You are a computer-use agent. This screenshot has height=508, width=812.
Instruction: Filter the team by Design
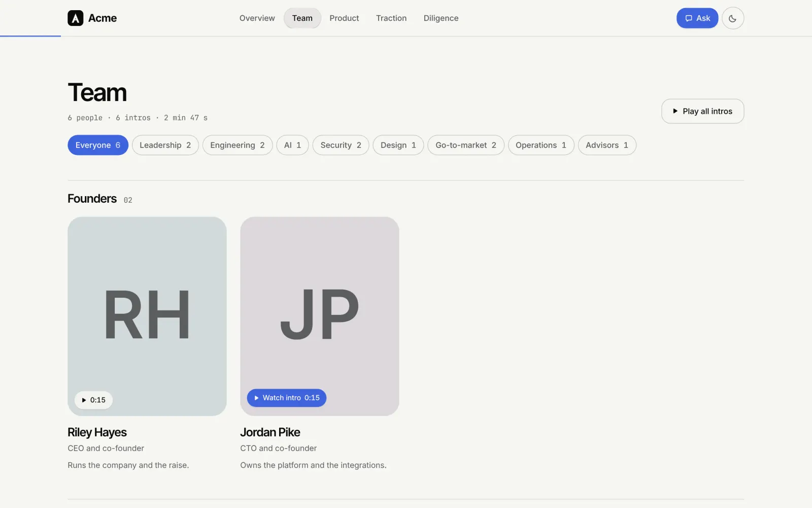tap(398, 145)
